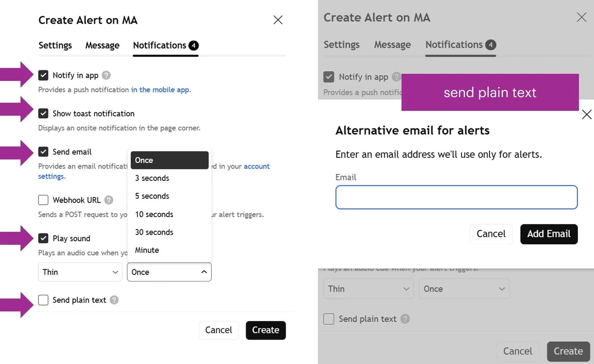Close the Create Alert on MA dialog on the left
The height and width of the screenshot is (364, 594).
[x=278, y=20]
